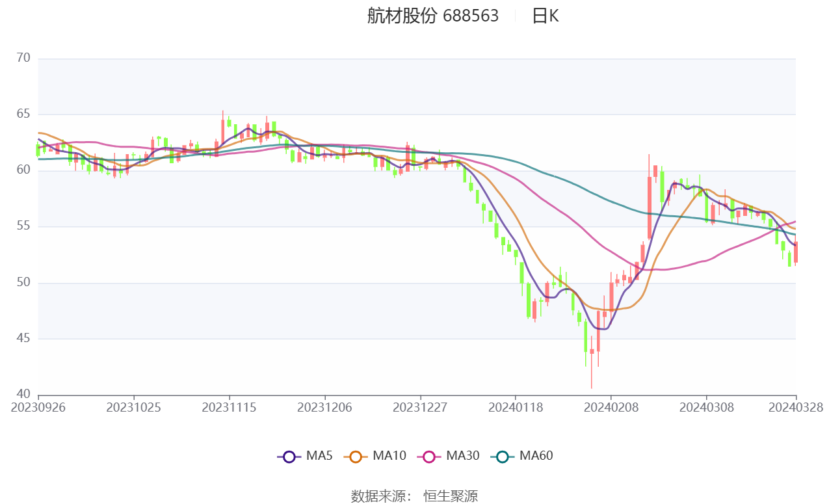Click the orange MA10 legend circle icon
Screen dimensions: 829x504
click(x=356, y=457)
